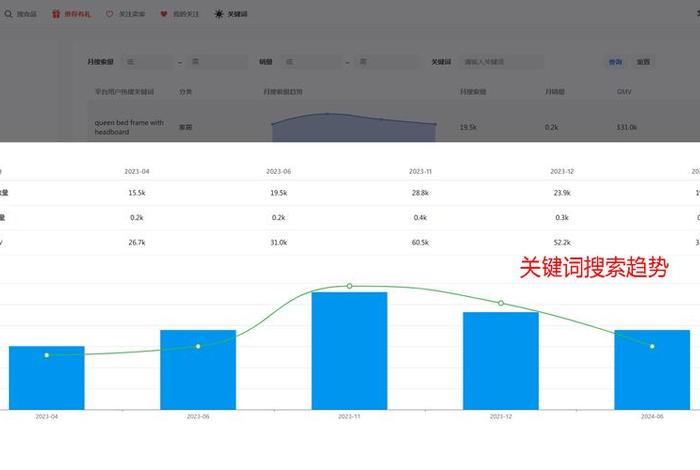This screenshot has width=700, height=470.
Task: Click the background row's search trend thumbnail chart
Action: (x=354, y=128)
